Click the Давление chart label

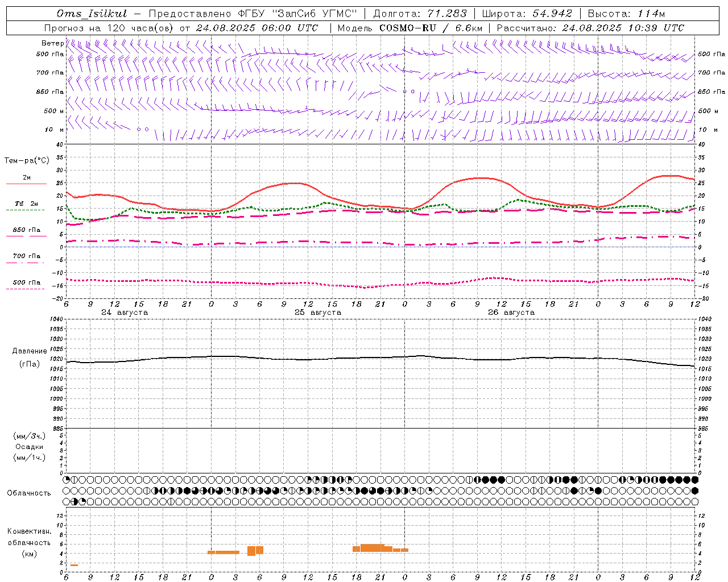(x=30, y=351)
